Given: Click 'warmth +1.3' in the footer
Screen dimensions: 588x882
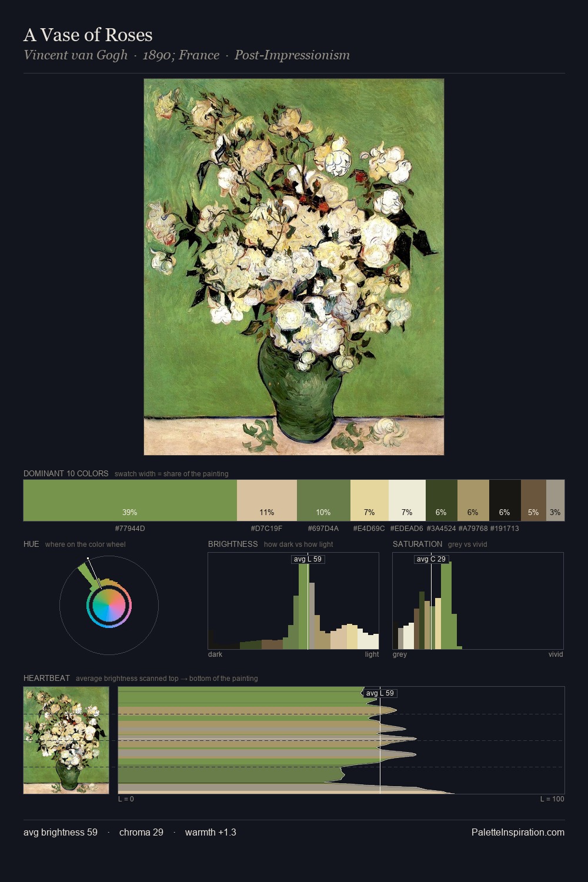Looking at the screenshot, I should coord(211,832).
